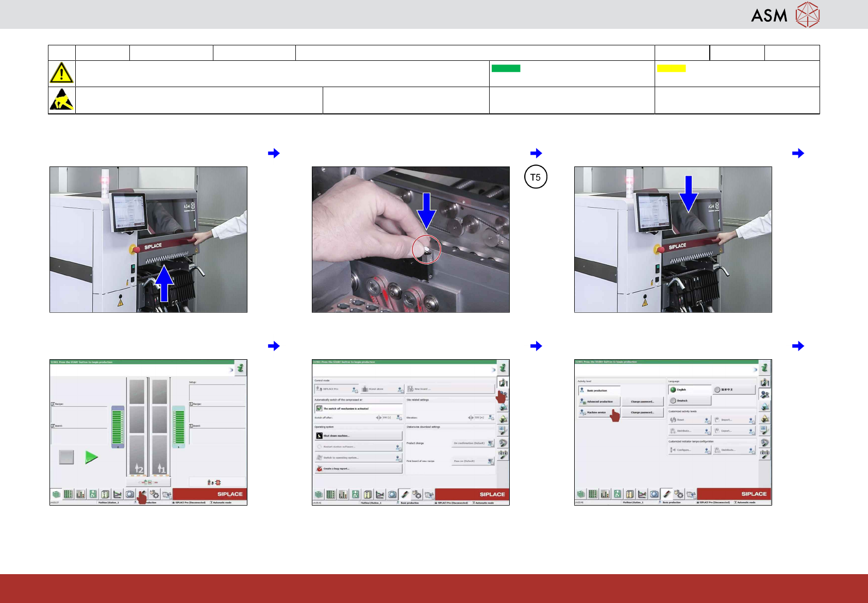Select the Stand alone control mode button
Image resolution: width=868 pixels, height=603 pixels.
click(x=382, y=389)
